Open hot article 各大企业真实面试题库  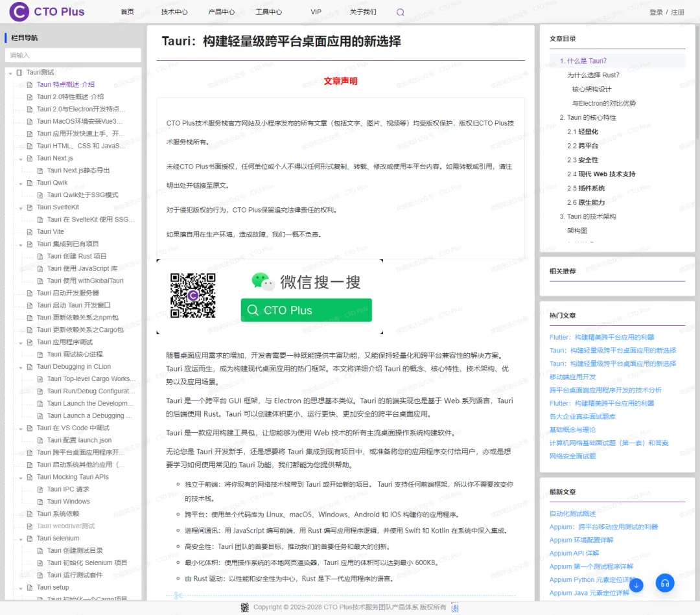(x=582, y=417)
